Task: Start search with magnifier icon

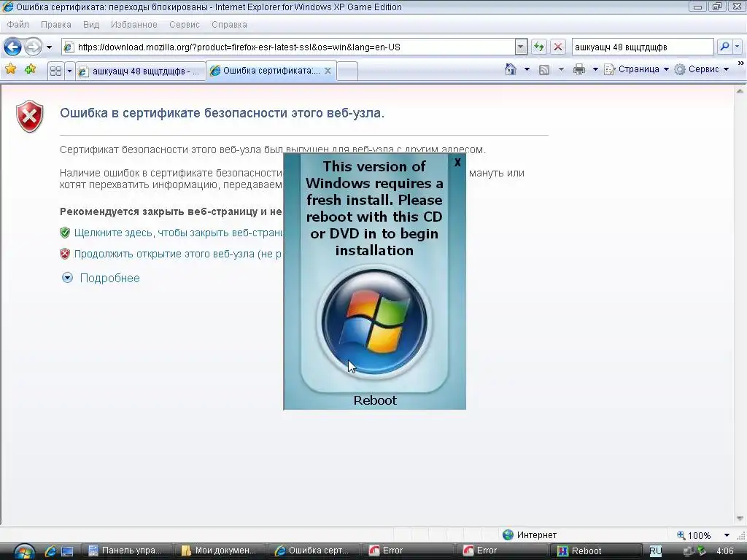Action: [724, 47]
